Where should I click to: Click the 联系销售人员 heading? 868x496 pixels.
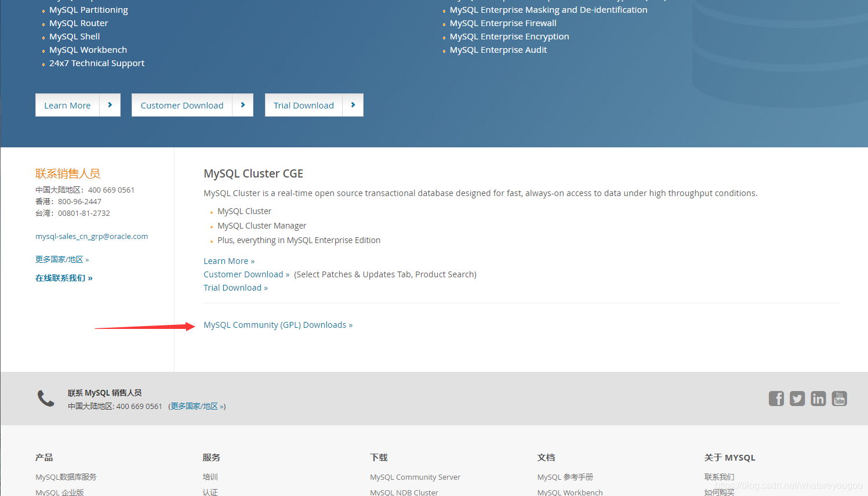pyautogui.click(x=68, y=173)
